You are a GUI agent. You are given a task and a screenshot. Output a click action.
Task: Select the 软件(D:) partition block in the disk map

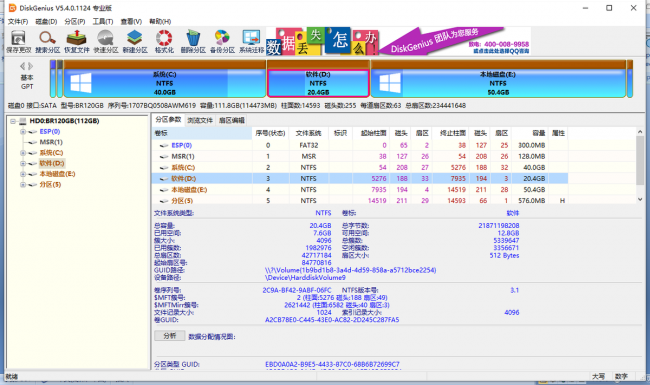pyautogui.click(x=318, y=79)
